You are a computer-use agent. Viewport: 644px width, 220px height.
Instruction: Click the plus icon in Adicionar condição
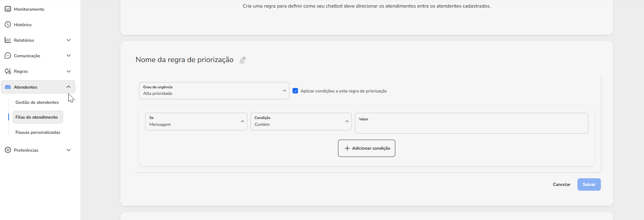[x=347, y=148]
